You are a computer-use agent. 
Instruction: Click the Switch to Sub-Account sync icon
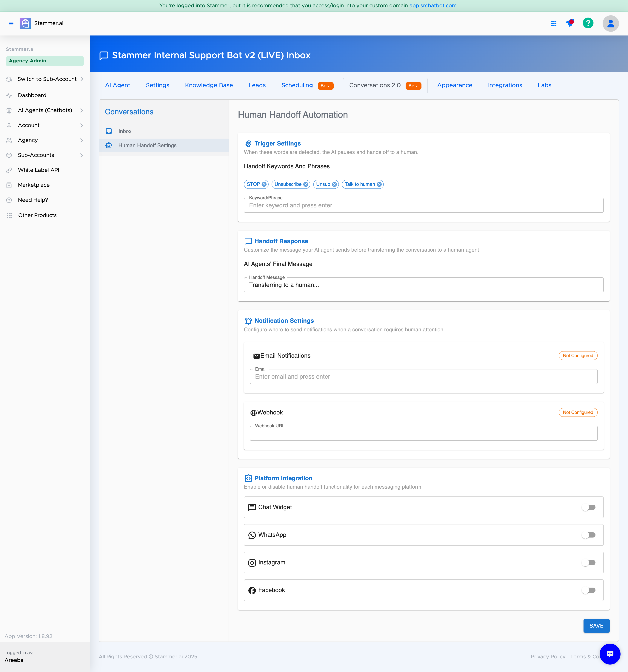coord(9,79)
